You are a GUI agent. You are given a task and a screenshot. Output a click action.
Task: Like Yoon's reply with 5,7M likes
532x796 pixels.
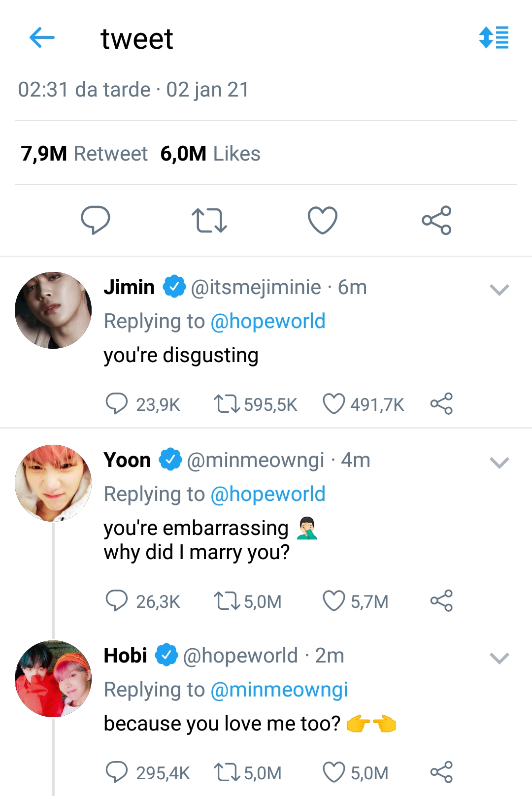coord(333,601)
